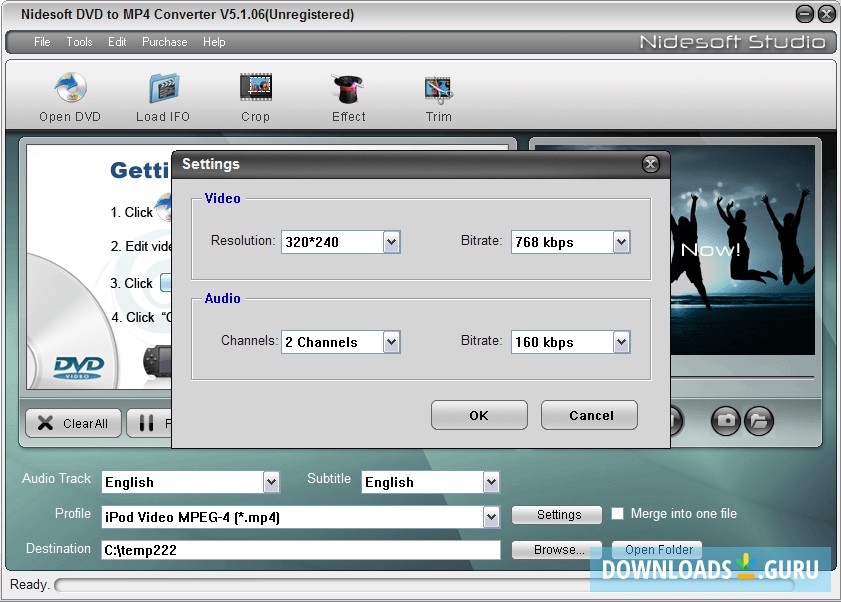841x602 pixels.
Task: Click the Load IFO clapperboard icon
Action: coord(164,87)
